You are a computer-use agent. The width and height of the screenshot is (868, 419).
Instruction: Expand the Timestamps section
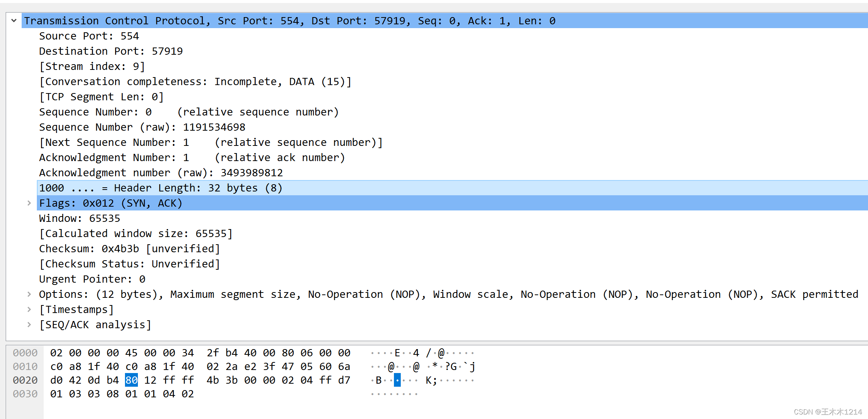pos(29,310)
